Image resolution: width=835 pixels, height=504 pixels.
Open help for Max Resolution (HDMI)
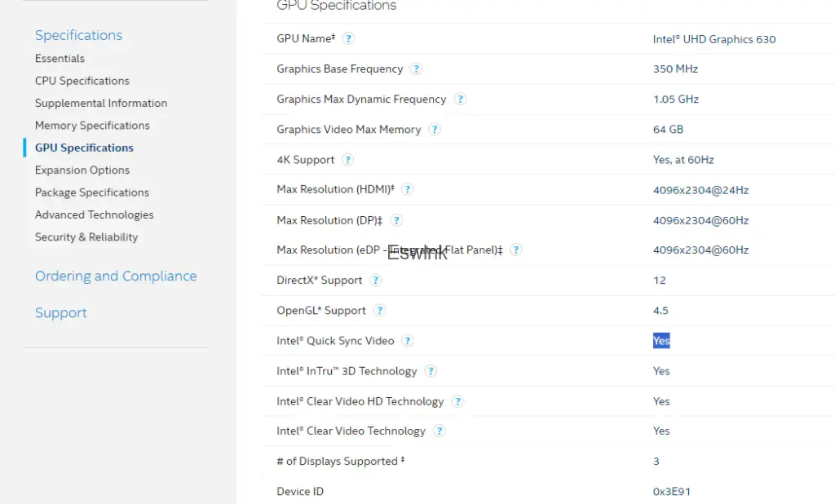point(408,189)
